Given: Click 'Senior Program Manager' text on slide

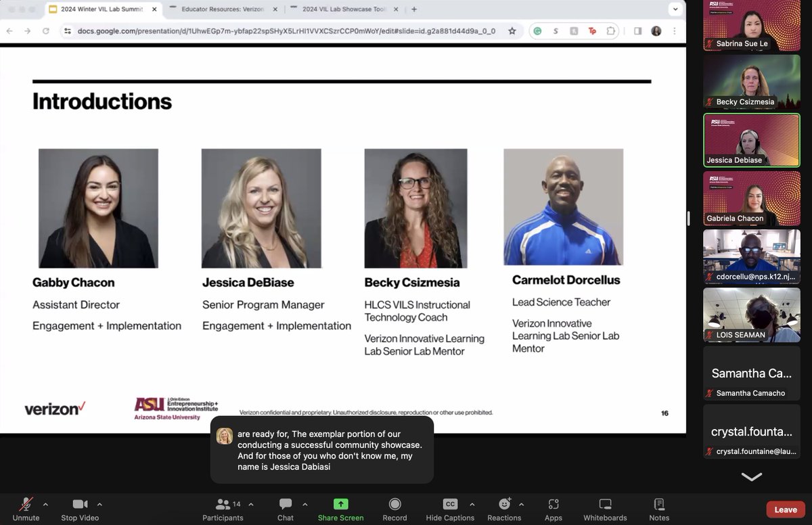Looking at the screenshot, I should pyautogui.click(x=263, y=304).
